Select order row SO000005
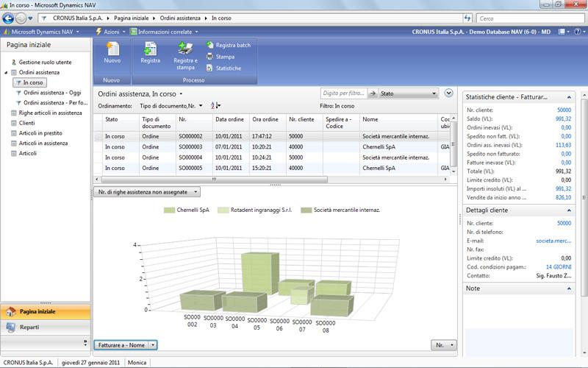The width and height of the screenshot is (588, 368). tap(272, 168)
